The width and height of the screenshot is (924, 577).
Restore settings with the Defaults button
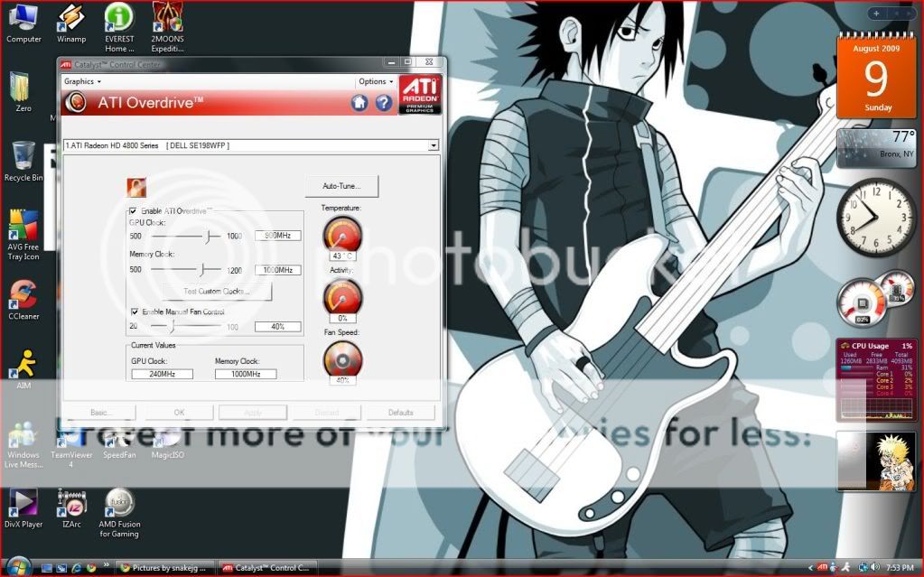pyautogui.click(x=401, y=413)
